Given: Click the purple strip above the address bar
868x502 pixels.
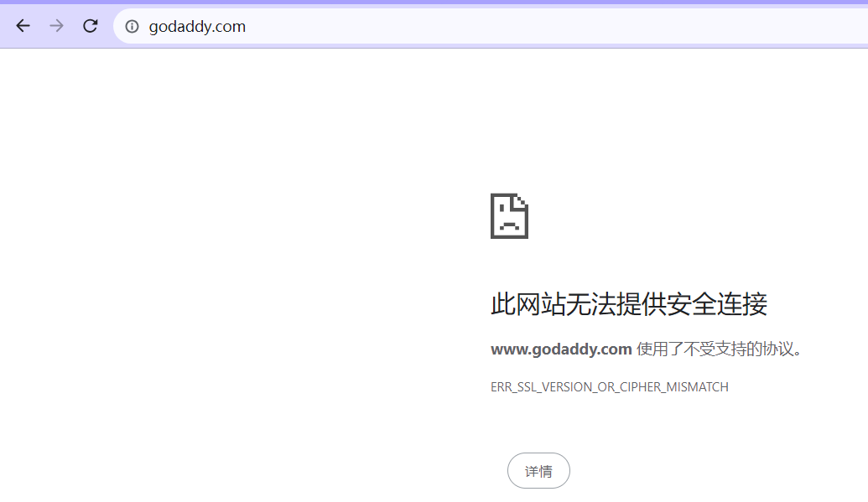Looking at the screenshot, I should [419, 3].
